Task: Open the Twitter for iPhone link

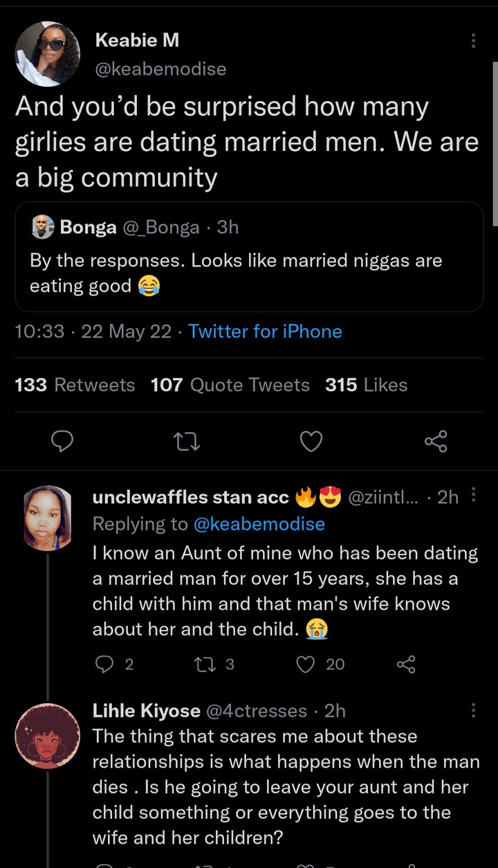Action: 265,332
